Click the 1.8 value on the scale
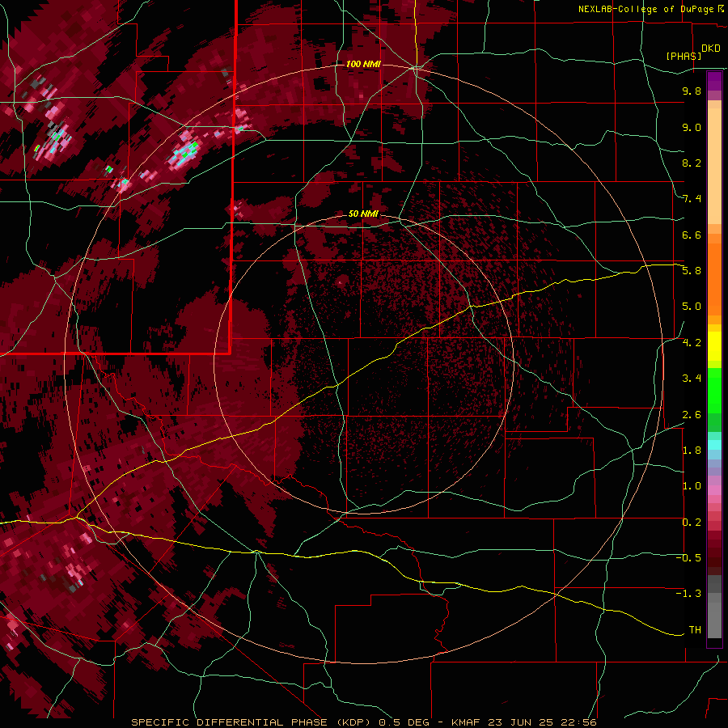 pyautogui.click(x=692, y=450)
